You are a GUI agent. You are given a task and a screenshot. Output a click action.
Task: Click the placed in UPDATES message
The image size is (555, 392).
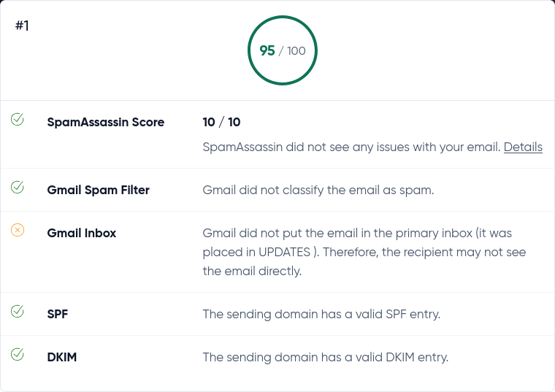pyautogui.click(x=364, y=252)
